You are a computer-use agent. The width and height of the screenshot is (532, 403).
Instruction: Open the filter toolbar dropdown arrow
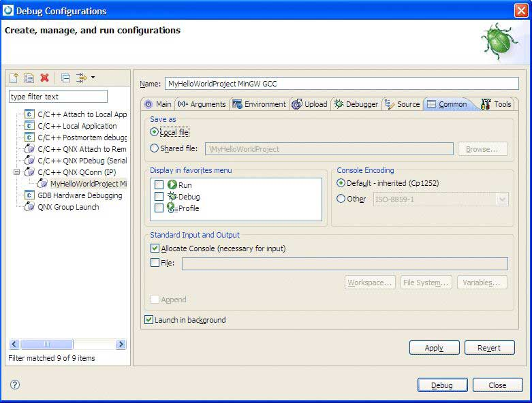point(93,78)
